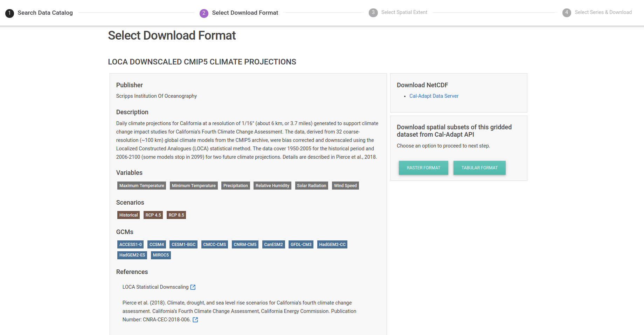Click step 4 circle icon in stepper
The height and width of the screenshot is (335, 644).
pyautogui.click(x=567, y=13)
